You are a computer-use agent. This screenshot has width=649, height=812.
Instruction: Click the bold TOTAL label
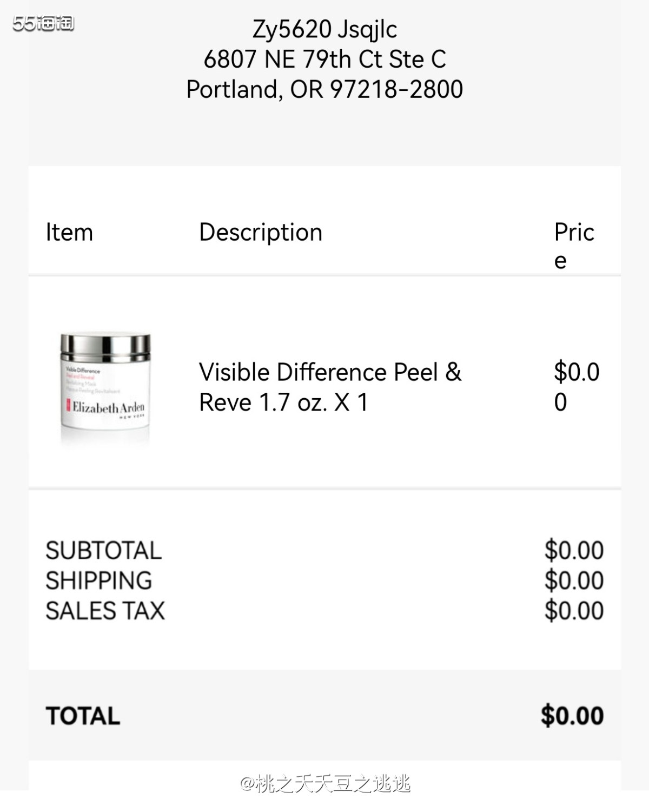[83, 716]
